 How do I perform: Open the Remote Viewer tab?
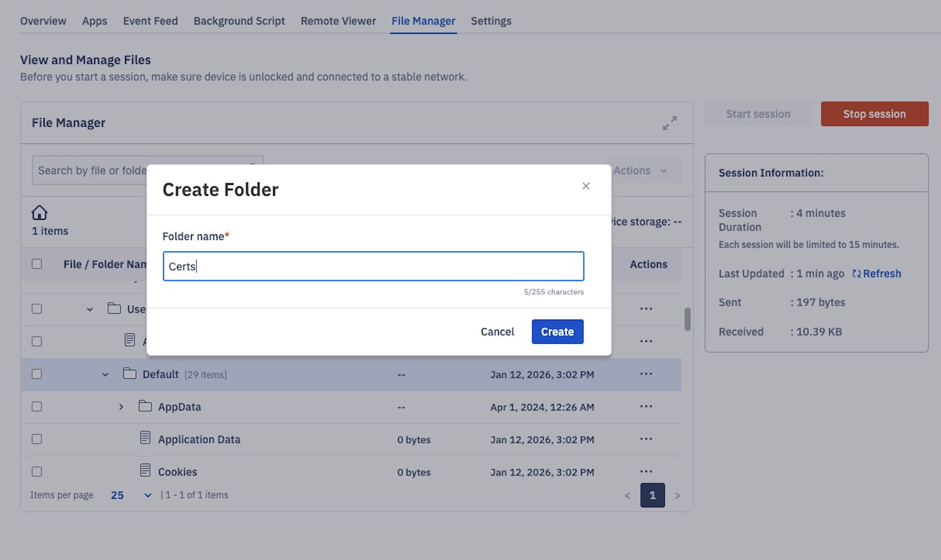[x=338, y=21]
